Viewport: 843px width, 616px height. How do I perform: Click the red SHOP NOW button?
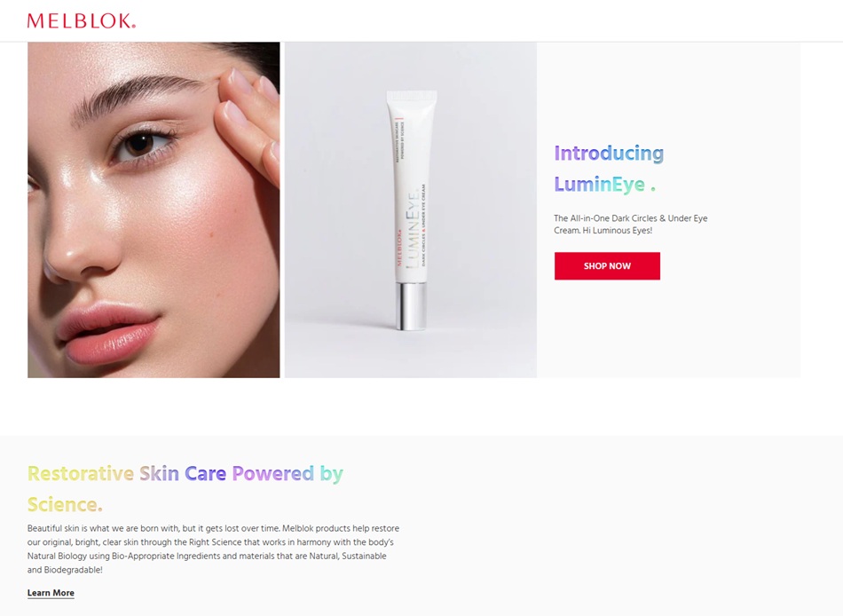(x=607, y=265)
